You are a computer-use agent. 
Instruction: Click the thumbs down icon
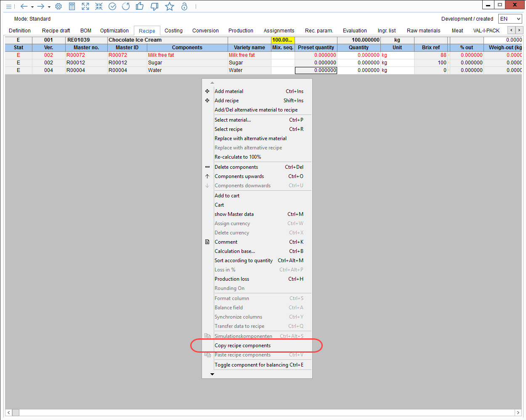point(154,7)
